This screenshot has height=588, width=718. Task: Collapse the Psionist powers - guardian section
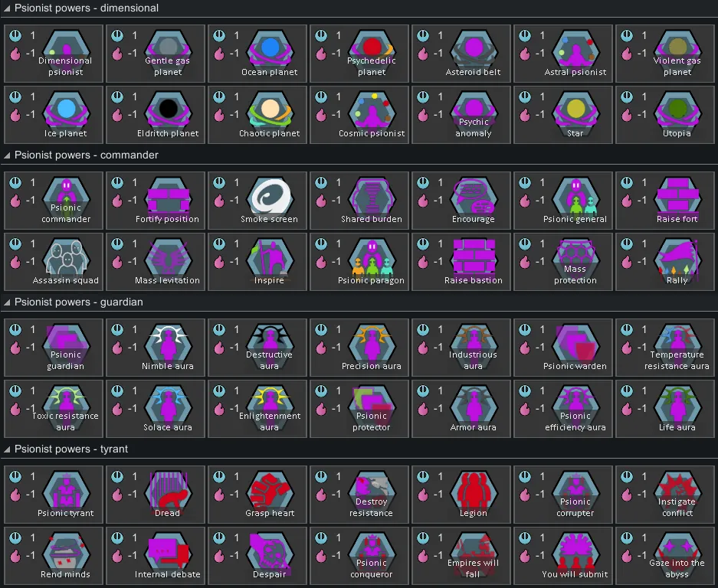[x=8, y=302]
